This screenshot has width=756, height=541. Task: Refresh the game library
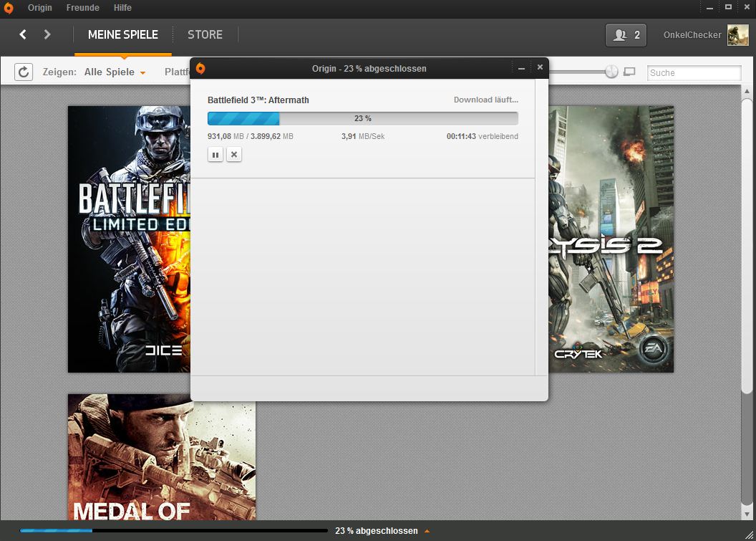(x=24, y=72)
